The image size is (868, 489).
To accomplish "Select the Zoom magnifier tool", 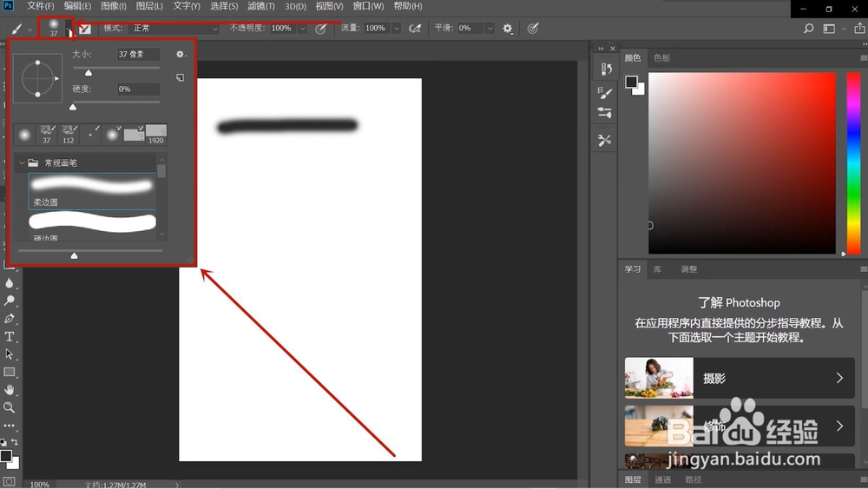I will [9, 407].
